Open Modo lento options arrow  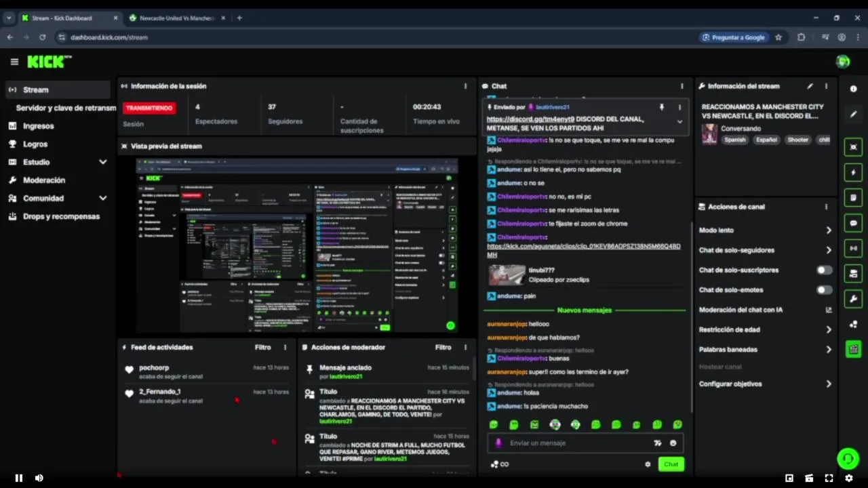coord(829,230)
